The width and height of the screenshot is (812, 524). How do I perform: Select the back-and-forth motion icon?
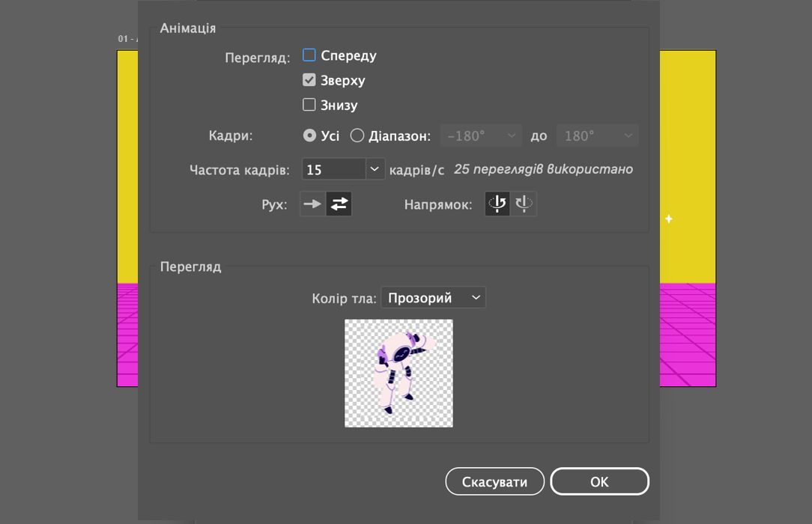click(339, 204)
